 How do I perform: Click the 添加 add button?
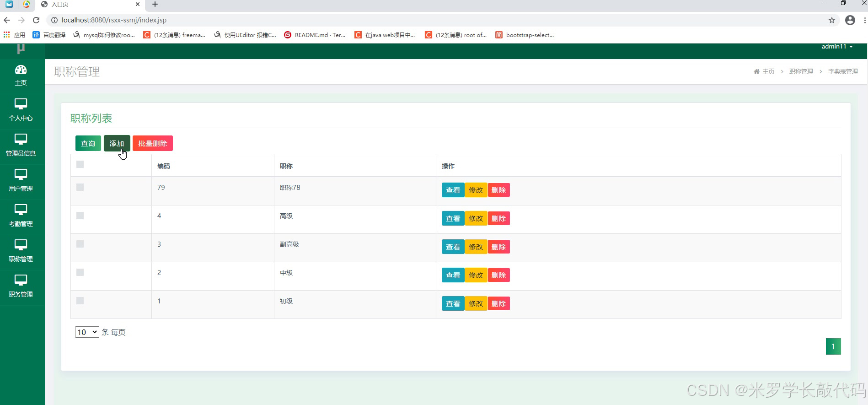(117, 143)
